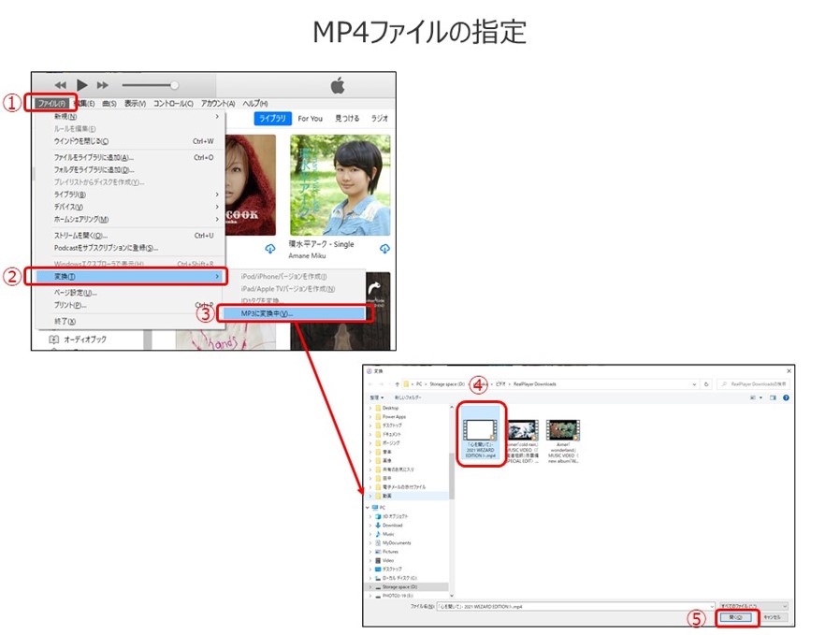Open the すべてのファイル type dropdown

click(x=753, y=606)
